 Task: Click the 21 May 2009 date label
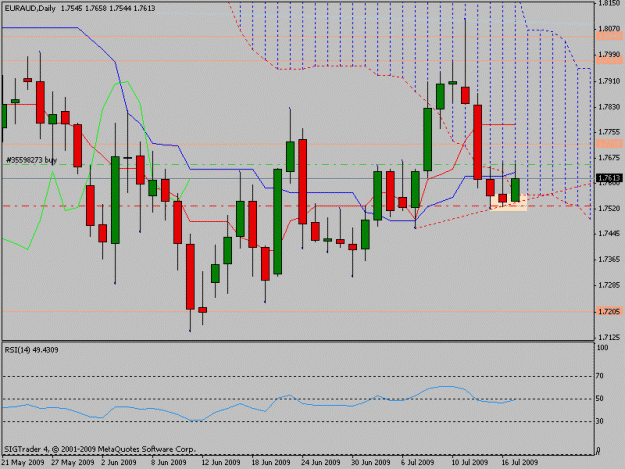coord(23,462)
